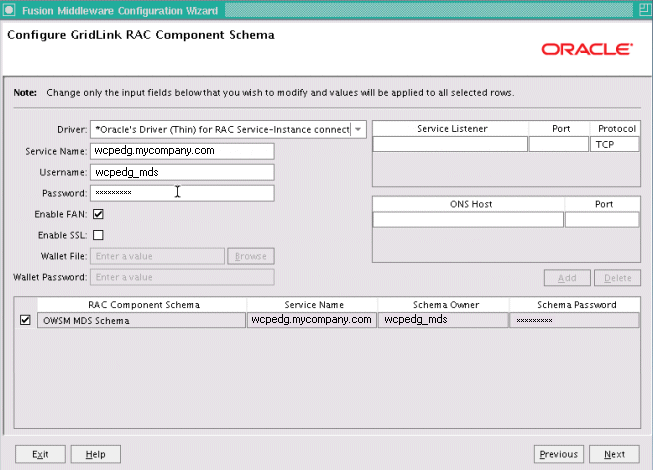The image size is (653, 470).
Task: Click the Wallet Password input field
Action: 182,277
